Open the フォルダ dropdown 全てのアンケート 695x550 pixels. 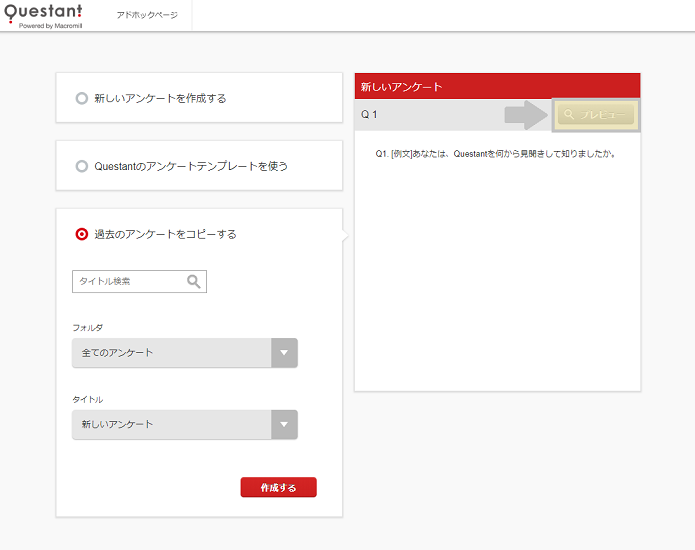184,353
